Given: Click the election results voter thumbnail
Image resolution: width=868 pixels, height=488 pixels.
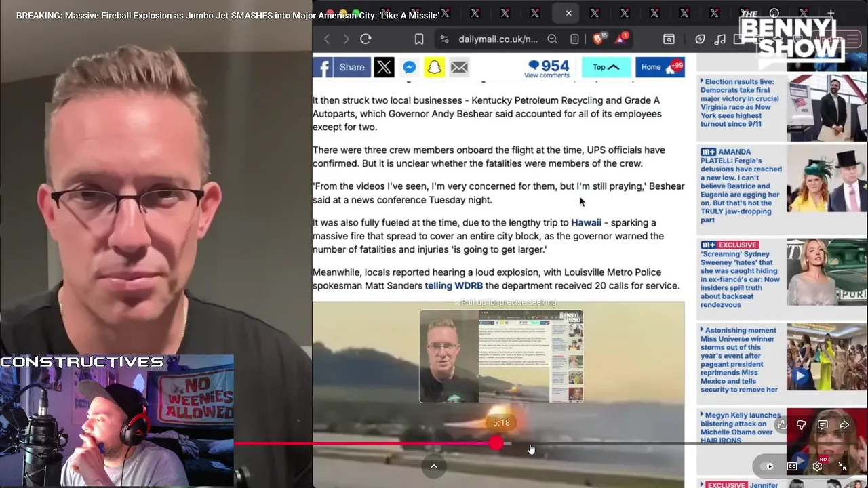Looking at the screenshot, I should coord(827,107).
